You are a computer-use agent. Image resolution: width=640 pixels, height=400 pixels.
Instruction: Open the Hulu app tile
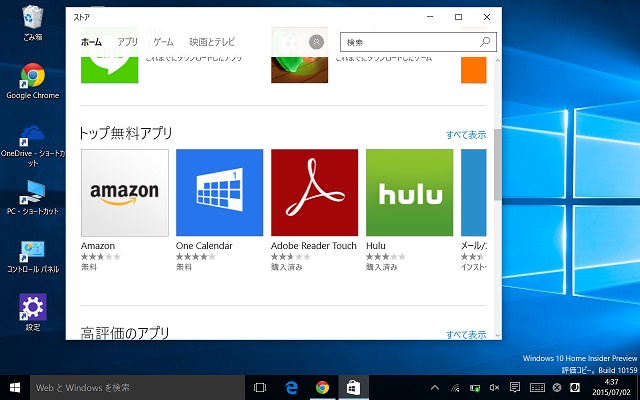409,193
